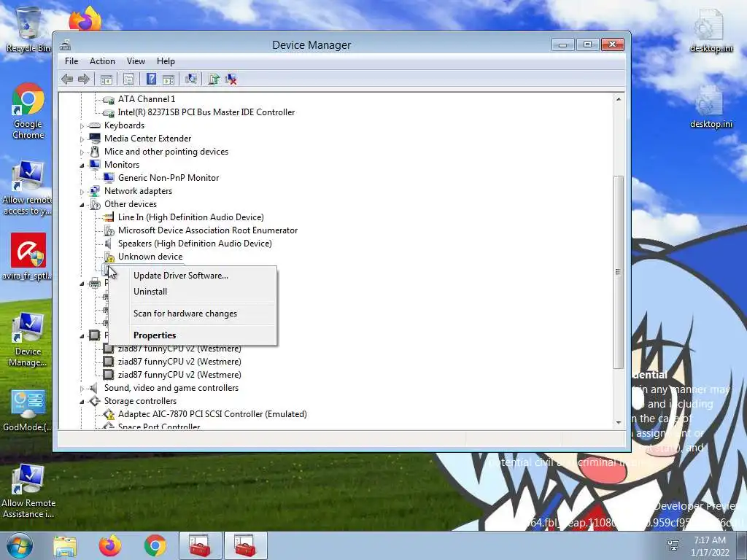Viewport: 747px width, 560px height.
Task: Click the Mice and other pointing devices icon
Action: [95, 152]
